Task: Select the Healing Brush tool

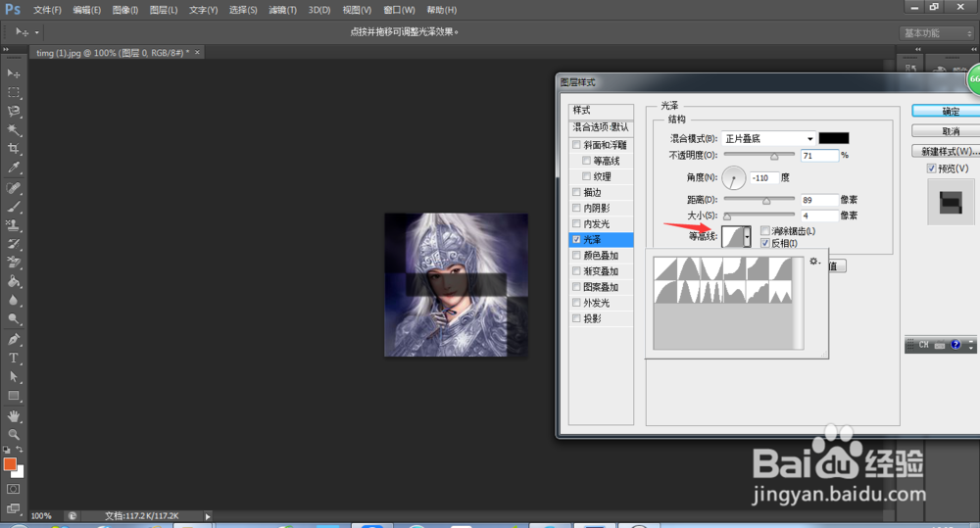Action: coord(13,188)
